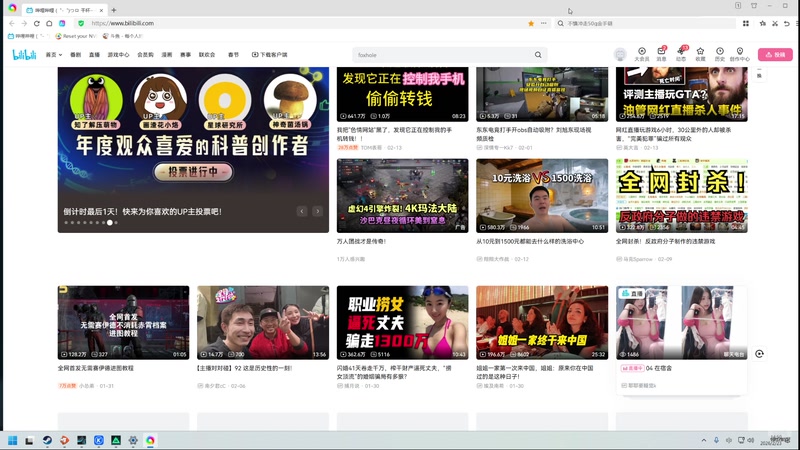Click the browser home icon
Viewport: 800px width, 450px height.
[49, 23]
